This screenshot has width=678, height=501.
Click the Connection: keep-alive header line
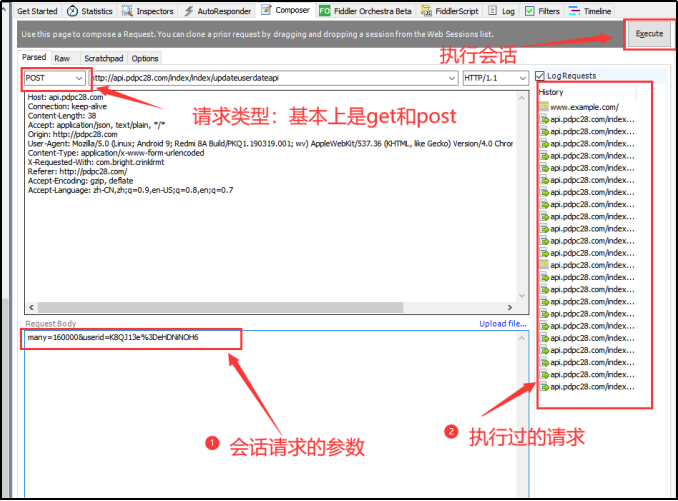click(x=67, y=106)
